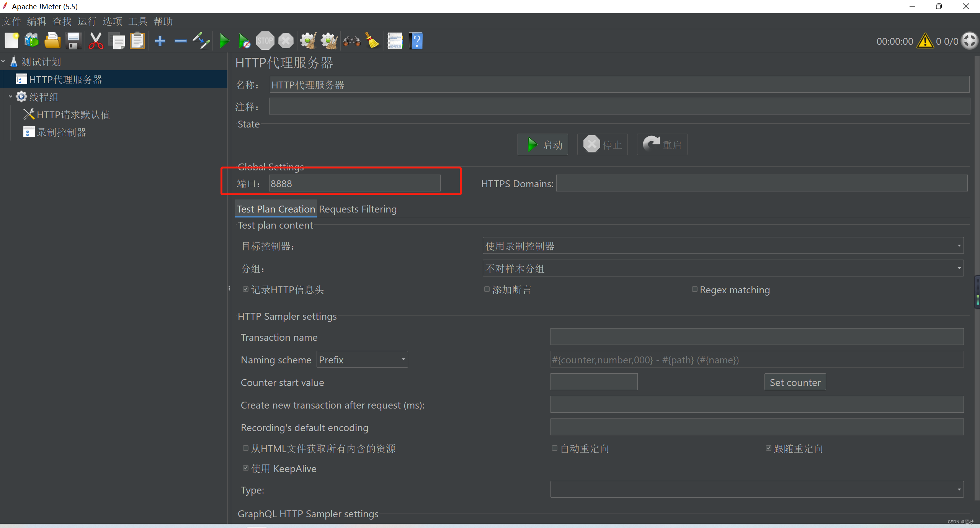Click the 端口 port input field
The width and height of the screenshot is (980, 528).
[354, 184]
